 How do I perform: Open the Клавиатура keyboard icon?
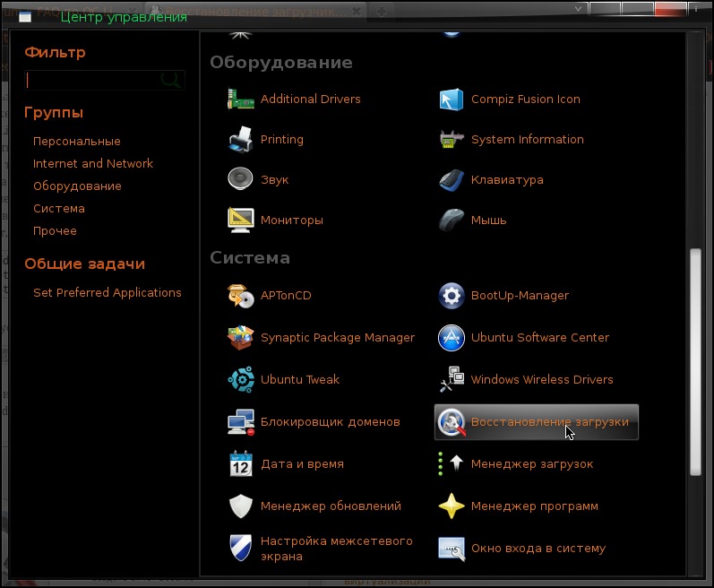tap(451, 180)
